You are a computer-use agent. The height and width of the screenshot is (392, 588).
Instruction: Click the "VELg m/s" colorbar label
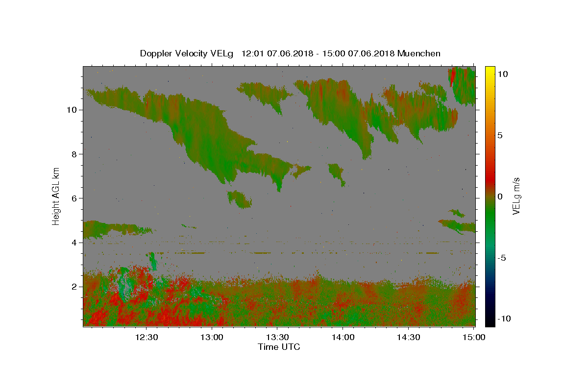[515, 196]
